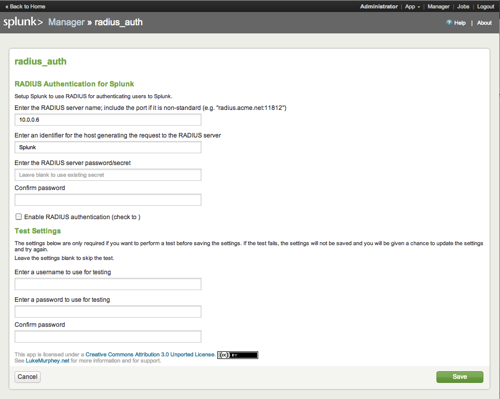Click the host identifier field containing Splunk
This screenshot has height=399, width=500.
pos(108,147)
